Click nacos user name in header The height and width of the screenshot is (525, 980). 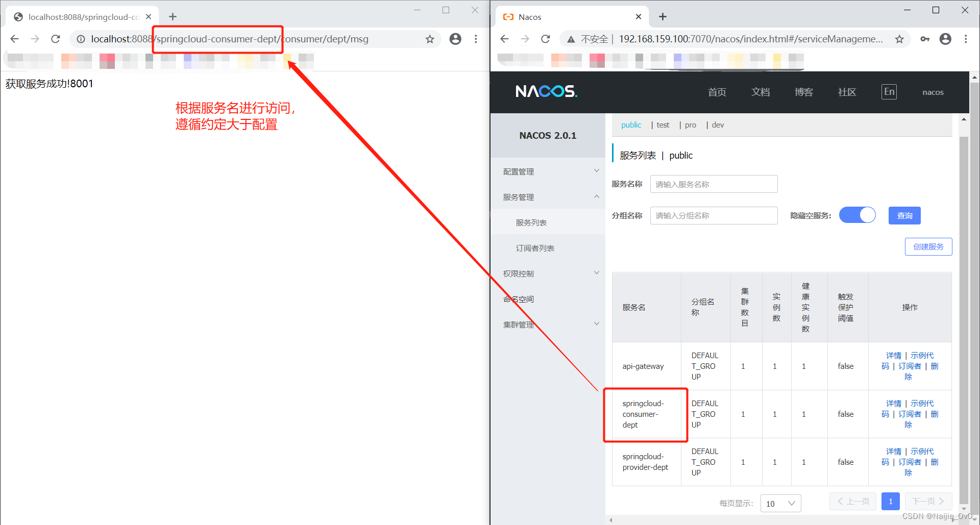click(x=933, y=92)
